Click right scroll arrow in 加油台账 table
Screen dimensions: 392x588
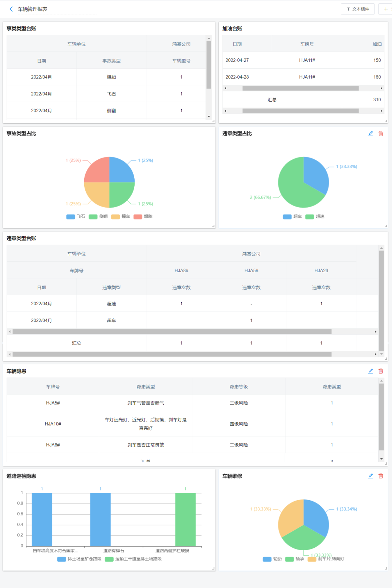click(x=381, y=88)
